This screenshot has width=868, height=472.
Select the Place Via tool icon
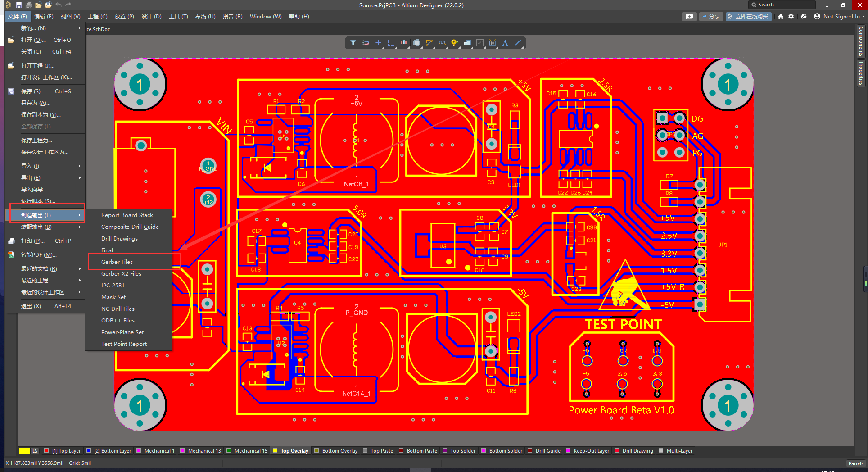454,43
